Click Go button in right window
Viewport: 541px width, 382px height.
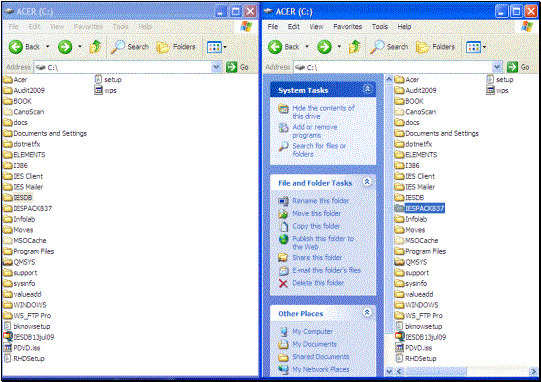[x=519, y=67]
